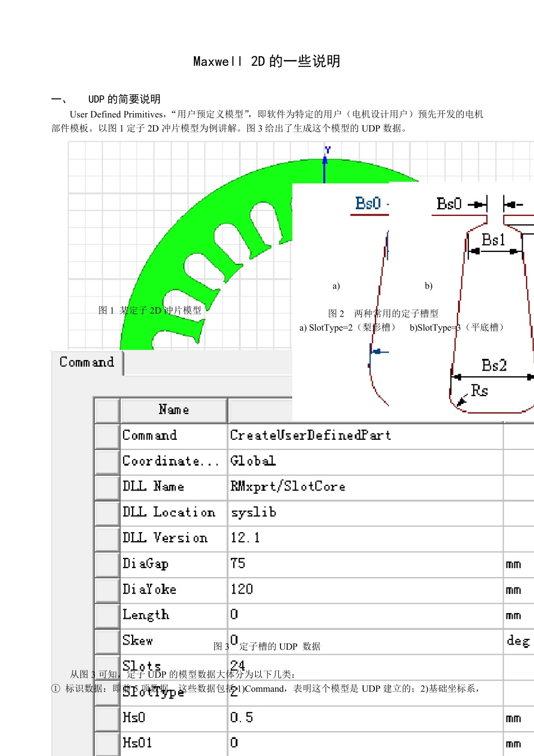Switch to the Command tab
Screen dimensions: 534x756
point(87,362)
